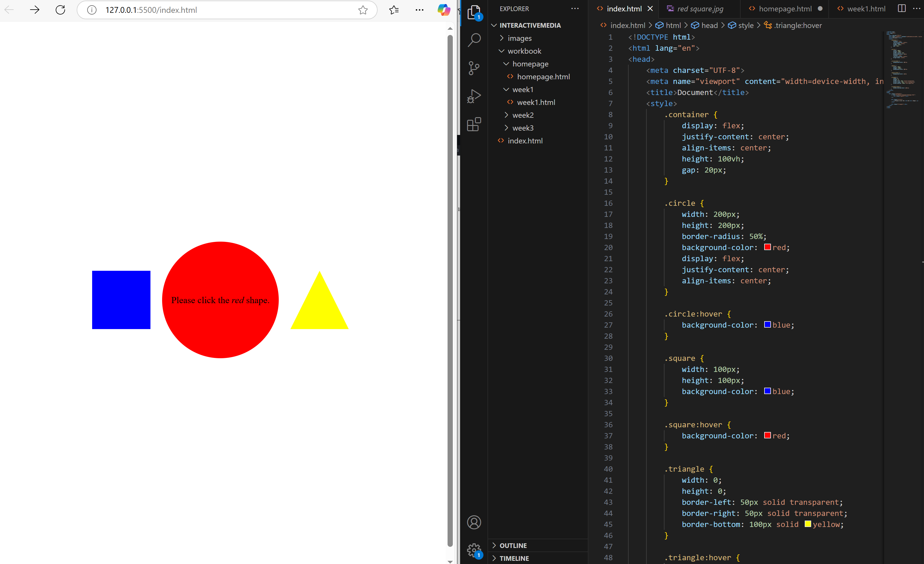Open the Manage gear menu

(x=474, y=550)
